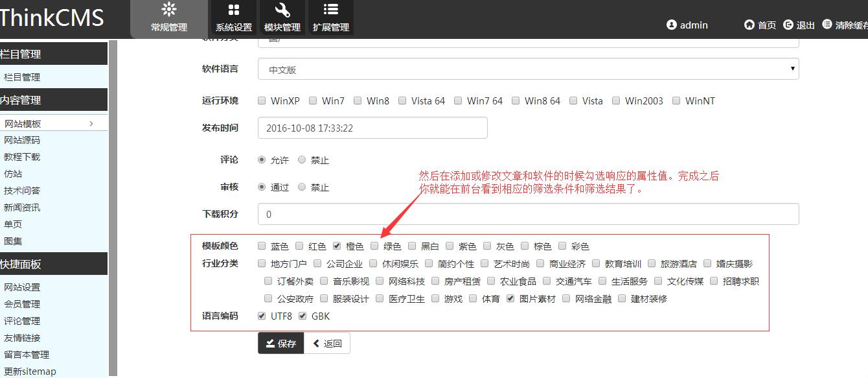Image resolution: width=868 pixels, height=378 pixels.
Task: Open the 常规管理 tab
Action: [x=169, y=18]
